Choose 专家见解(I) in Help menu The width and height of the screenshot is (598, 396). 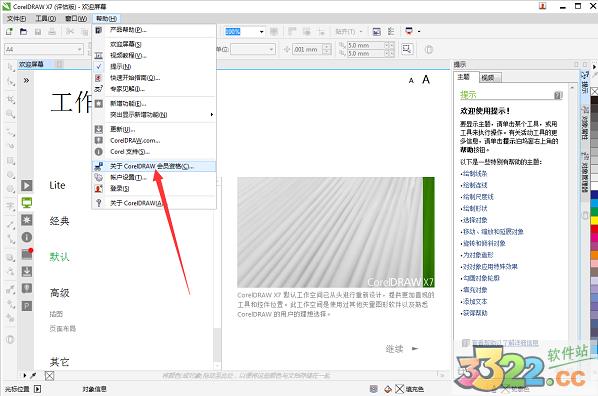[x=154, y=89]
